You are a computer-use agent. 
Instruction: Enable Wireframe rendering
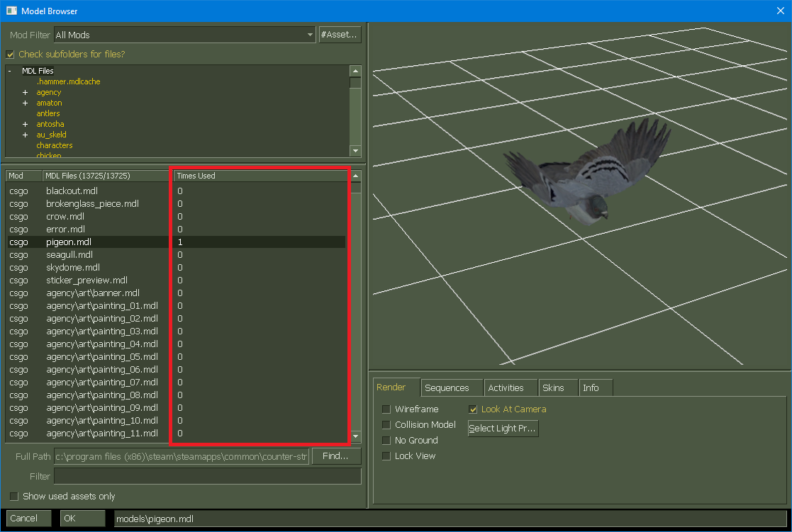tap(386, 409)
